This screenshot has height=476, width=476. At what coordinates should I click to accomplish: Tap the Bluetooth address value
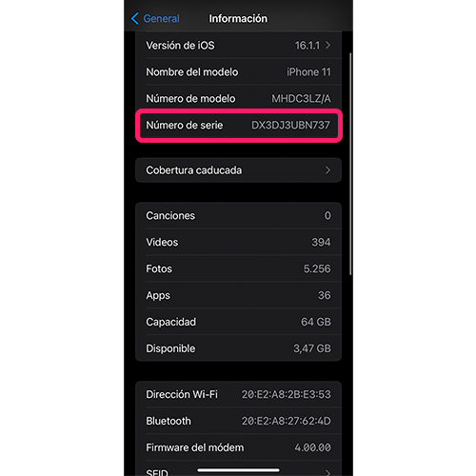287,421
